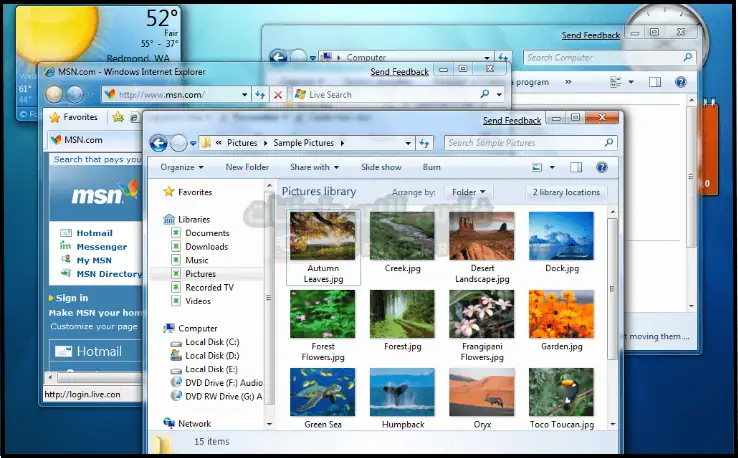
Task: Click Sign in on MSN page
Action: pyautogui.click(x=72, y=298)
